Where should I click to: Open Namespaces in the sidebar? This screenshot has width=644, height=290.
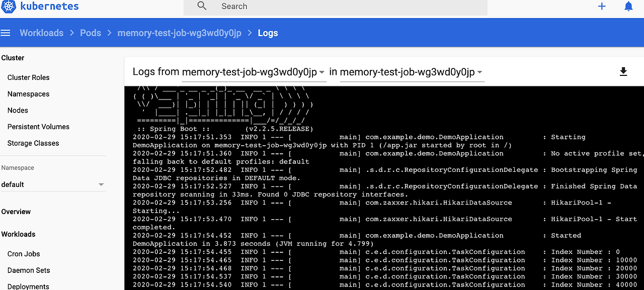28,94
